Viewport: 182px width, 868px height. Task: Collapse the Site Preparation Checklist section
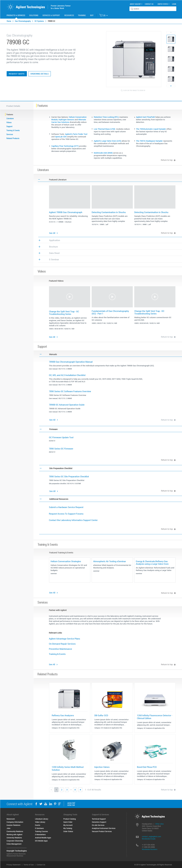[x=41, y=468]
